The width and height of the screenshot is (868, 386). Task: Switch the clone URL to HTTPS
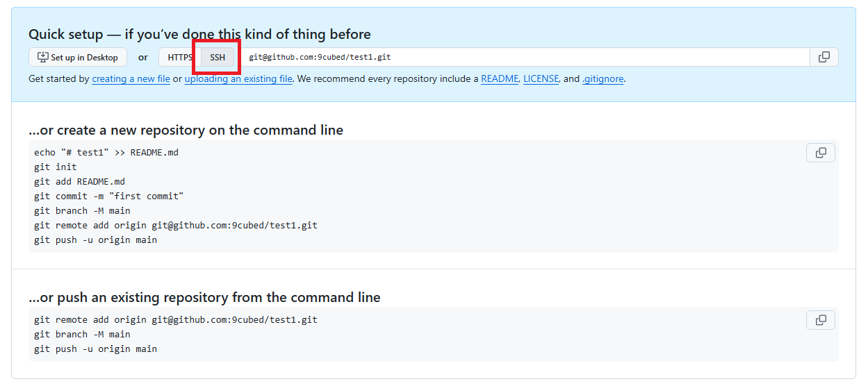coord(179,57)
